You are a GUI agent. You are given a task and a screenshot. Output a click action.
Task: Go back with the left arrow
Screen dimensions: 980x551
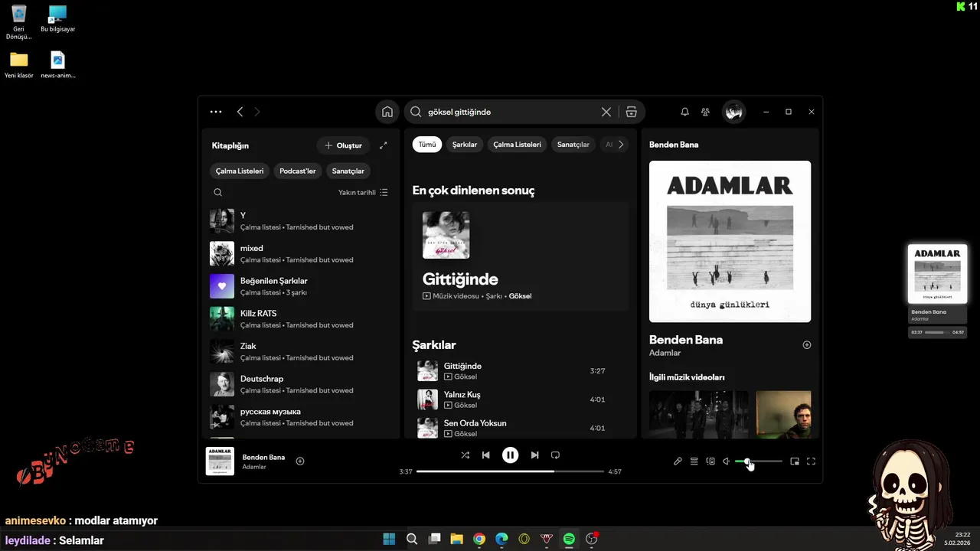click(x=240, y=112)
